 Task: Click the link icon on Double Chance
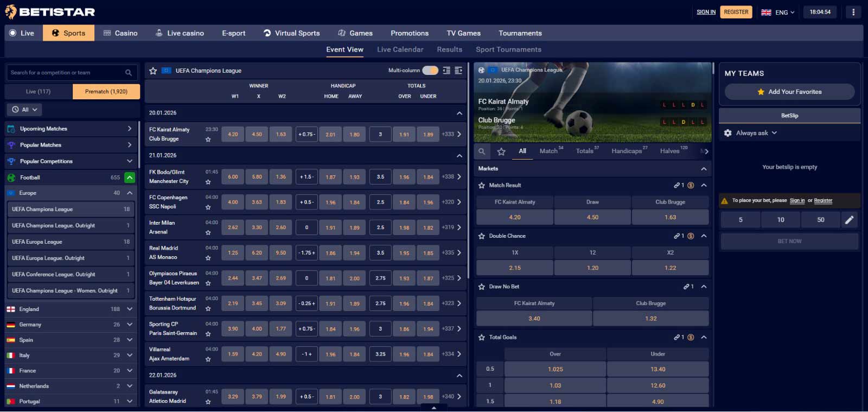[677, 236]
